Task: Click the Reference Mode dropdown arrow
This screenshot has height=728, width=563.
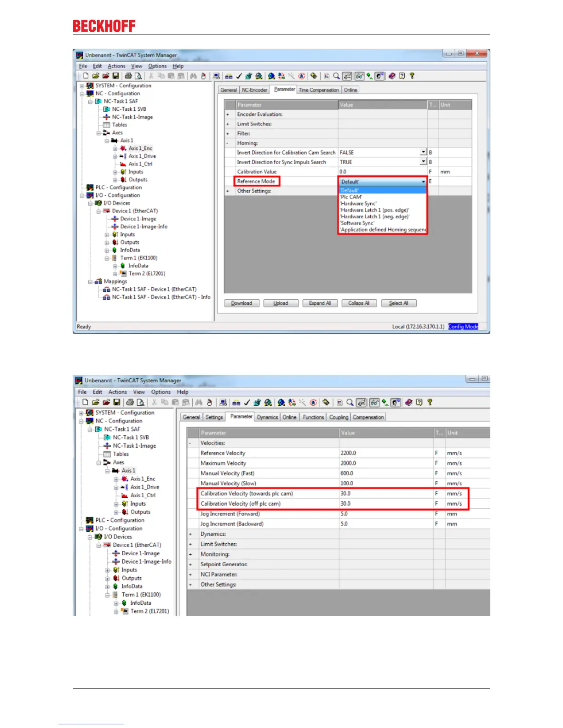Action: tap(423, 182)
